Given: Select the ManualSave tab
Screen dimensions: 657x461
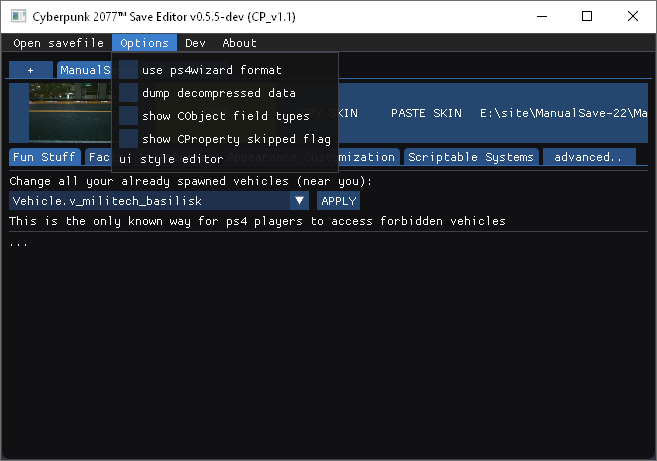Looking at the screenshot, I should [x=85, y=70].
